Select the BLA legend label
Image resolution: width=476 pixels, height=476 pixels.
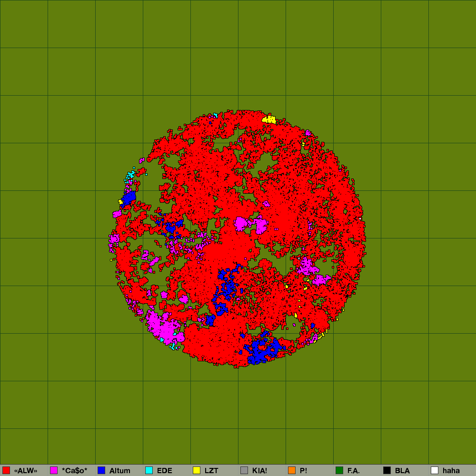[x=402, y=471]
